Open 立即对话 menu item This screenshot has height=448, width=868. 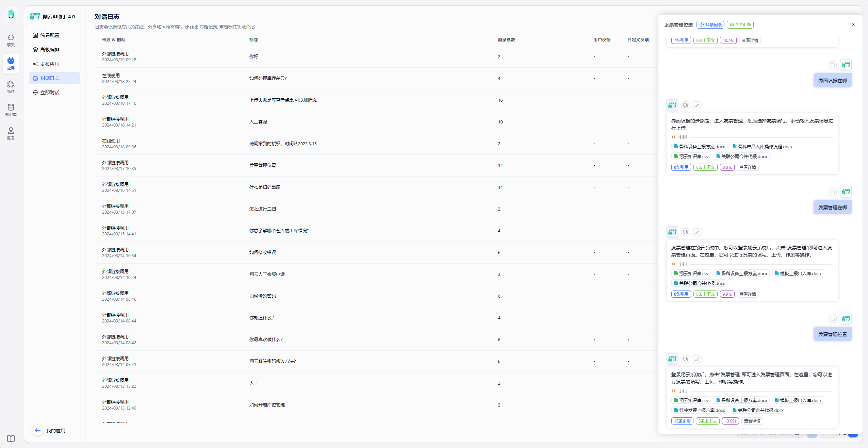[x=50, y=93]
